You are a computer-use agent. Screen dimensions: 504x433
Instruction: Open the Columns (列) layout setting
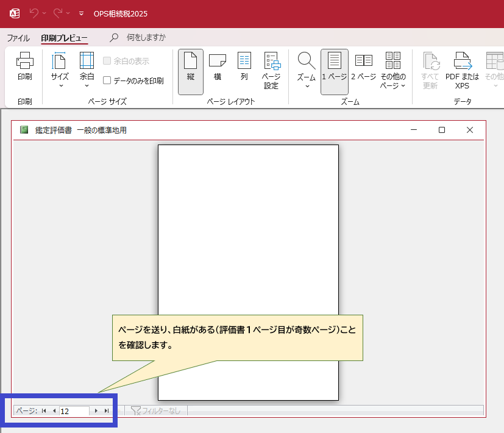coord(244,66)
